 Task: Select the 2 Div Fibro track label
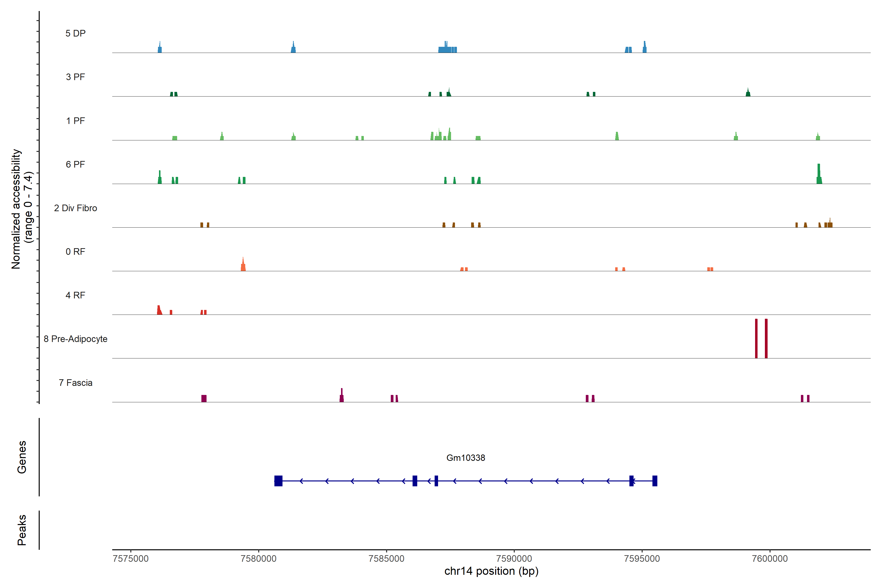coord(75,208)
